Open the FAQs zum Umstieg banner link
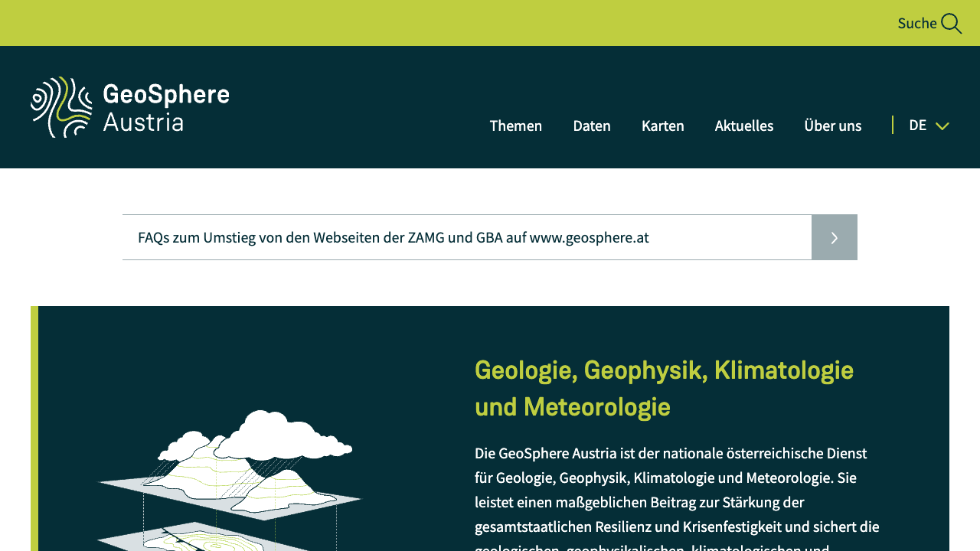 click(x=393, y=237)
